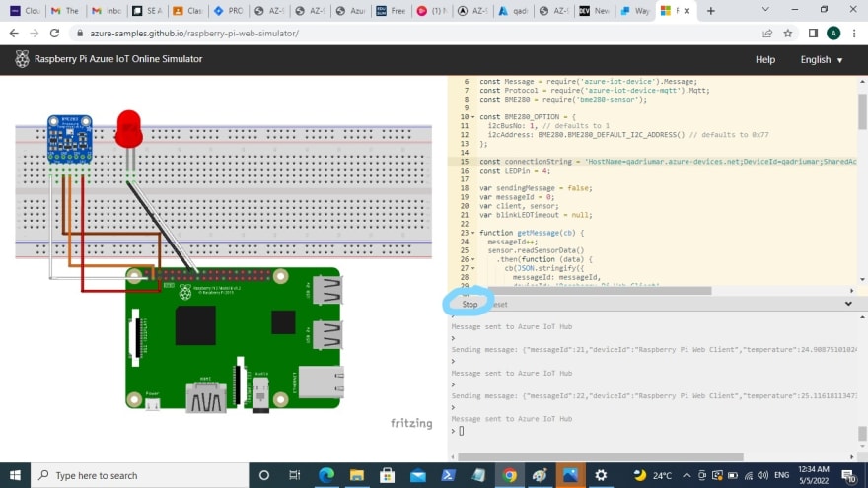Switch to the 'SE A' browser tab
Image resolution: width=868 pixels, height=488 pixels.
[x=147, y=11]
